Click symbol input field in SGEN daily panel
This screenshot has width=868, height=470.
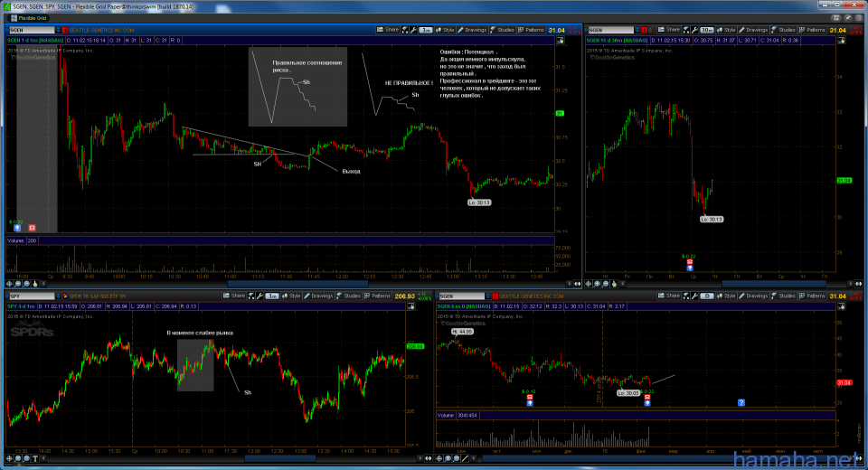pos(462,296)
